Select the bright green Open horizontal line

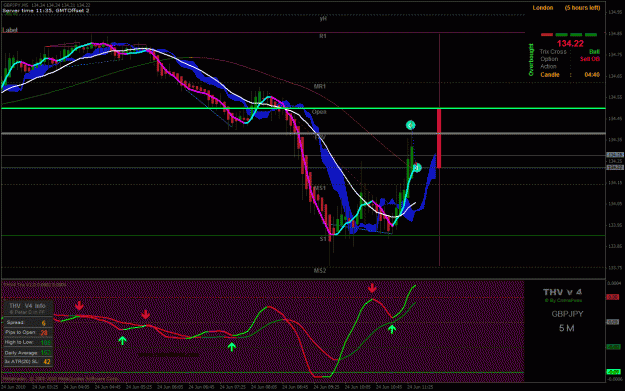[x=303, y=108]
